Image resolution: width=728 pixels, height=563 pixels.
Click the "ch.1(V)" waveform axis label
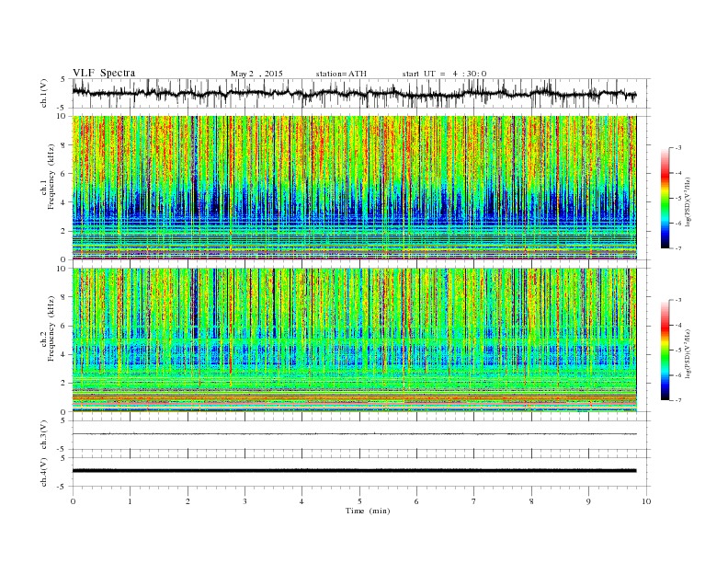[x=44, y=93]
